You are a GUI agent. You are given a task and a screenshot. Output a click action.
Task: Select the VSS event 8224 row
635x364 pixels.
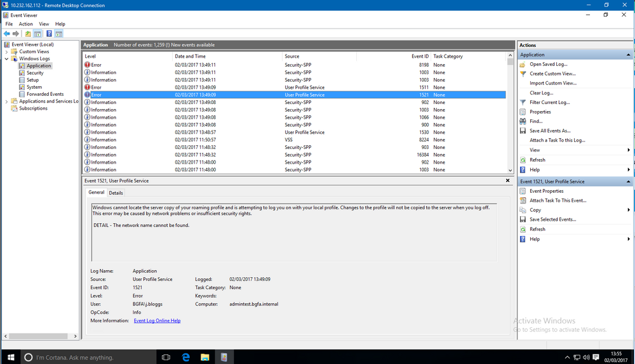295,140
